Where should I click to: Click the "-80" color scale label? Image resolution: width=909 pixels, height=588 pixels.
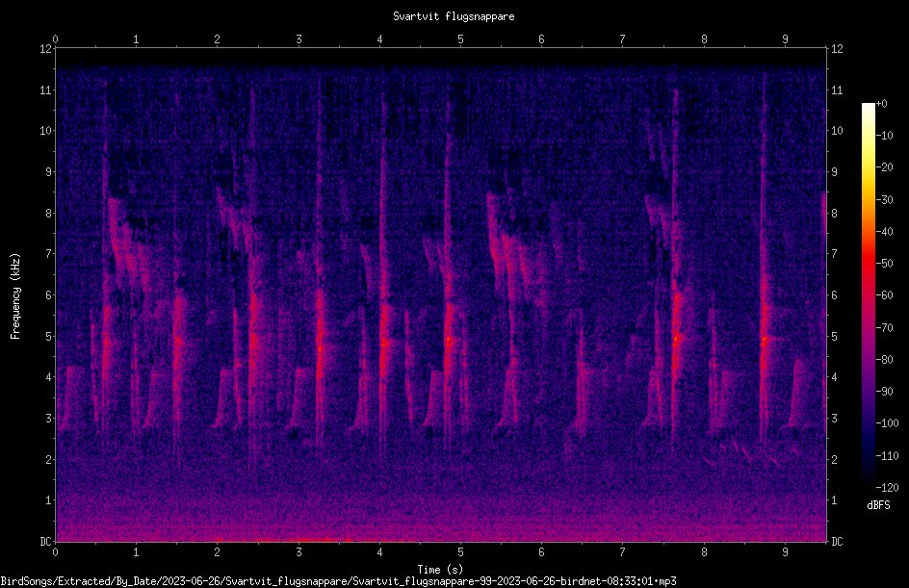click(x=885, y=360)
